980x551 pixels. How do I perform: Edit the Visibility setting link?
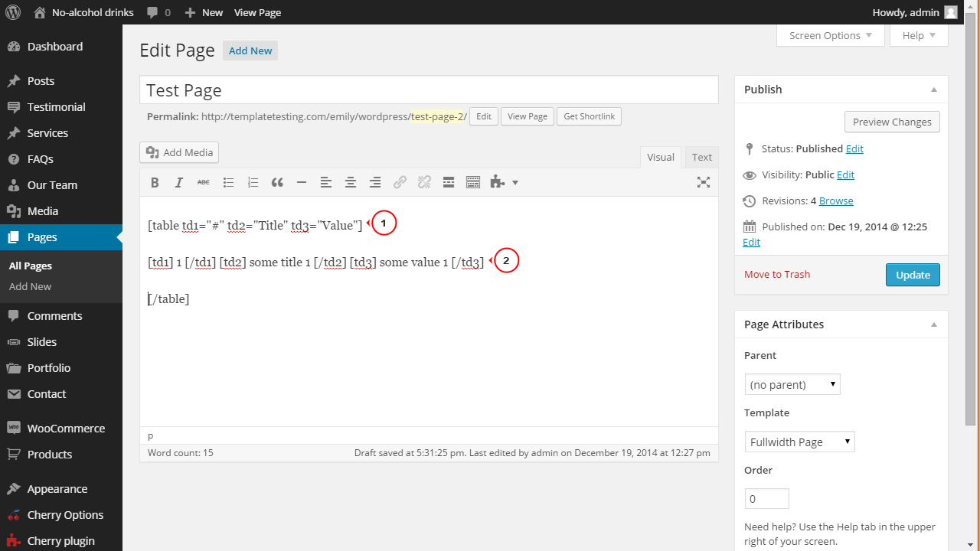point(845,174)
